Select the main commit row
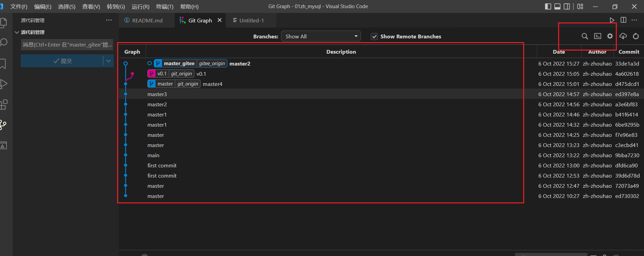644x256 pixels. coord(381,155)
